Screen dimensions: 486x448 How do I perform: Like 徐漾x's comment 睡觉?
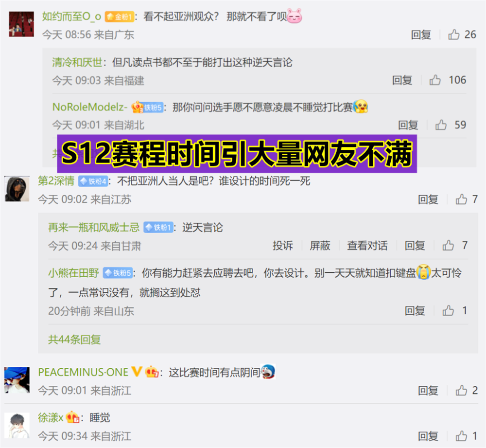click(462, 436)
